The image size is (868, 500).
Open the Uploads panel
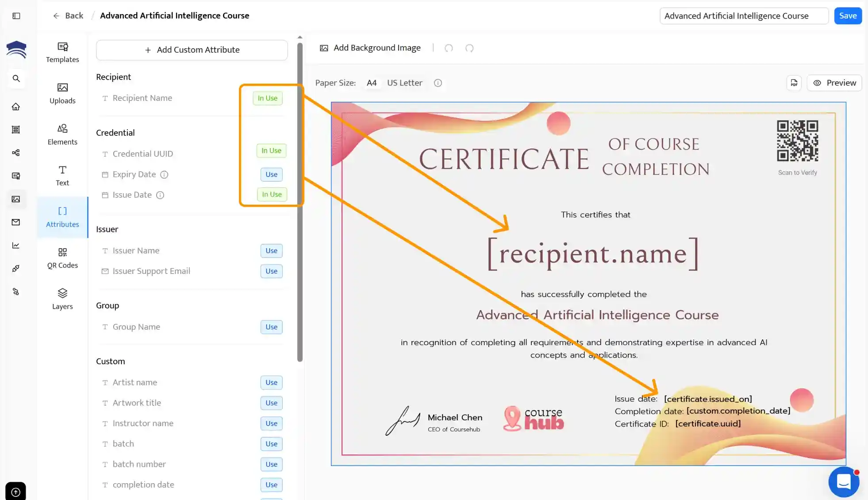62,93
